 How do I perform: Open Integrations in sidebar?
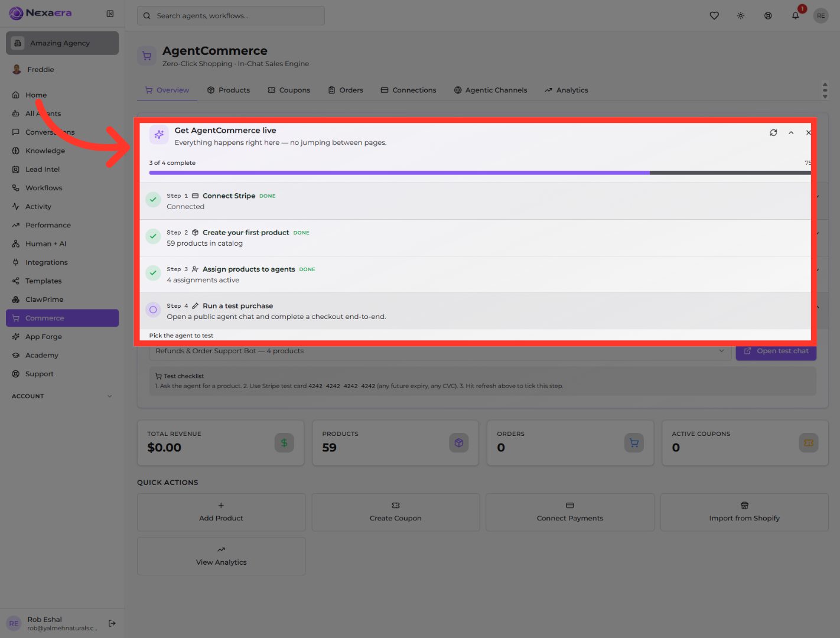click(x=62, y=262)
